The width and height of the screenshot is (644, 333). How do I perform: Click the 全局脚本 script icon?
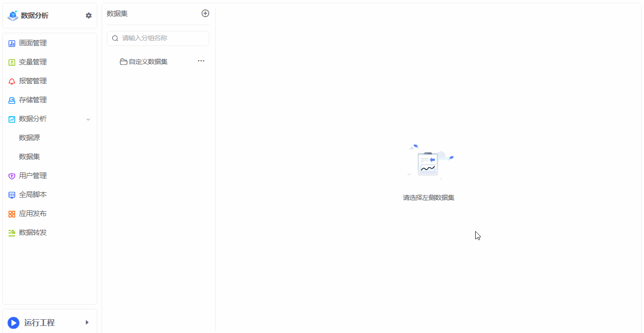click(12, 195)
